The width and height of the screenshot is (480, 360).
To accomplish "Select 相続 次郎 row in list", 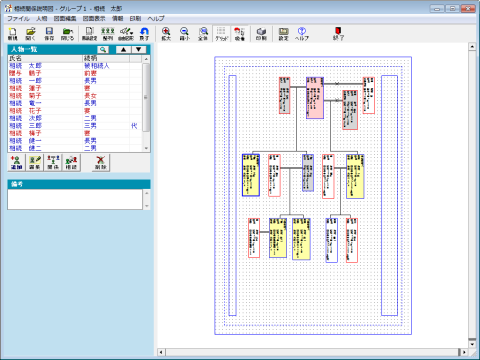I will point(75,118).
